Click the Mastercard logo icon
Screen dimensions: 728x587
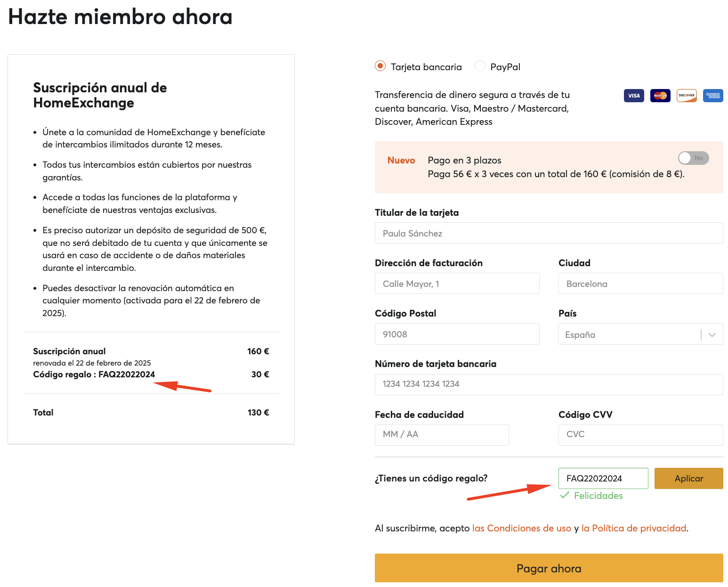pos(660,96)
